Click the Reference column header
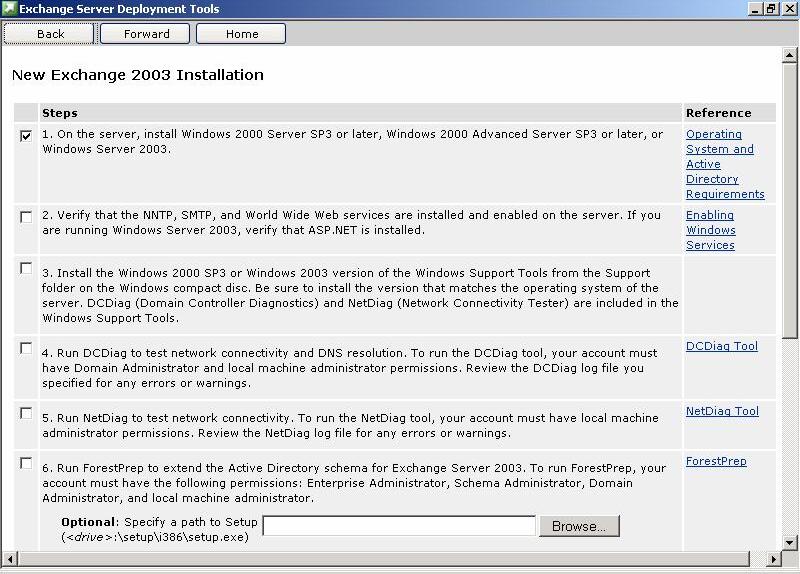 tap(718, 113)
